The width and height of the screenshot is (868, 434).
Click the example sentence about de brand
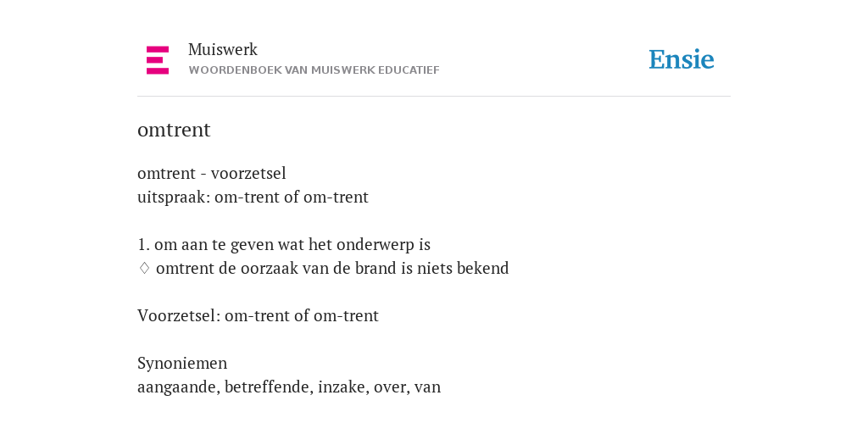(x=332, y=269)
